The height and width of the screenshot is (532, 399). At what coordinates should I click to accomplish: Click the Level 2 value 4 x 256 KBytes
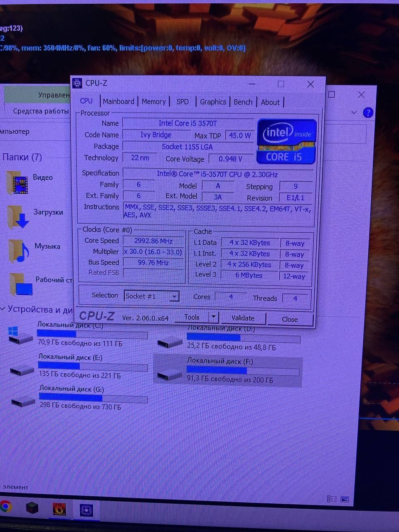coord(249,264)
